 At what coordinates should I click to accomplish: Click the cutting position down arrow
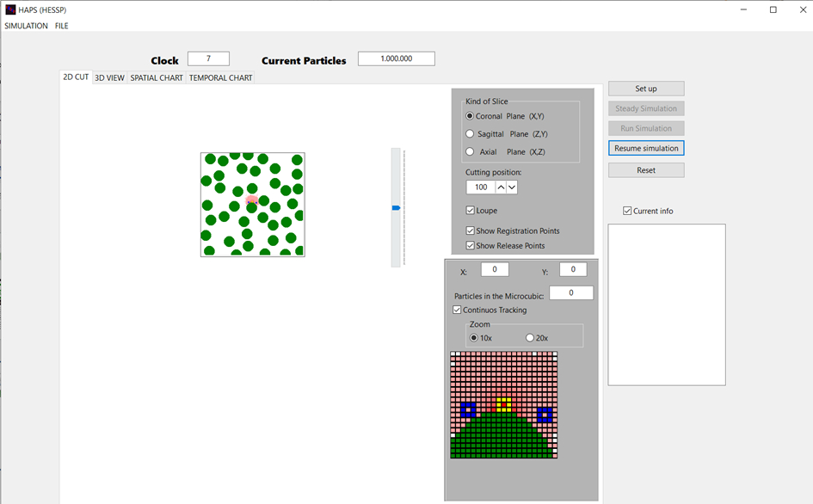[512, 187]
